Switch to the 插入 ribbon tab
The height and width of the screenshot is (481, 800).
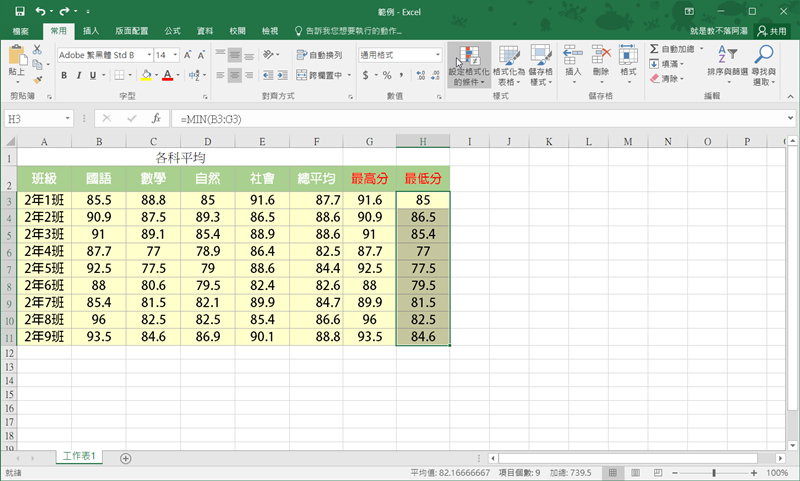91,31
